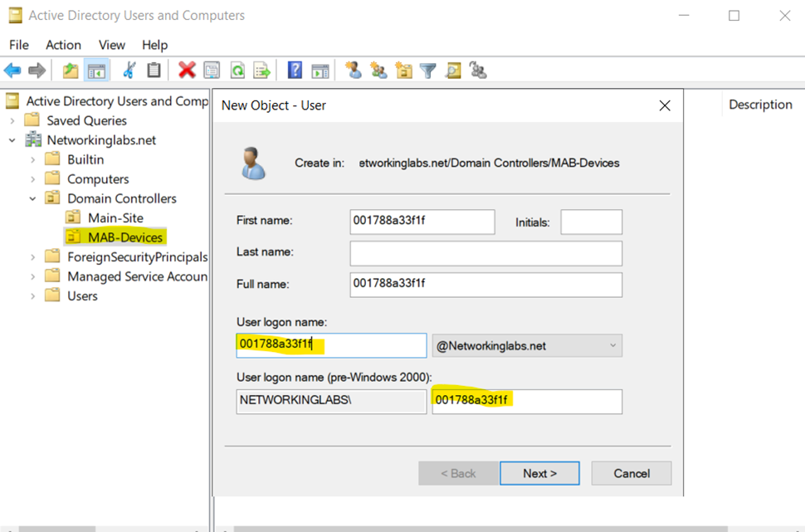Click the Description column header

click(760, 105)
